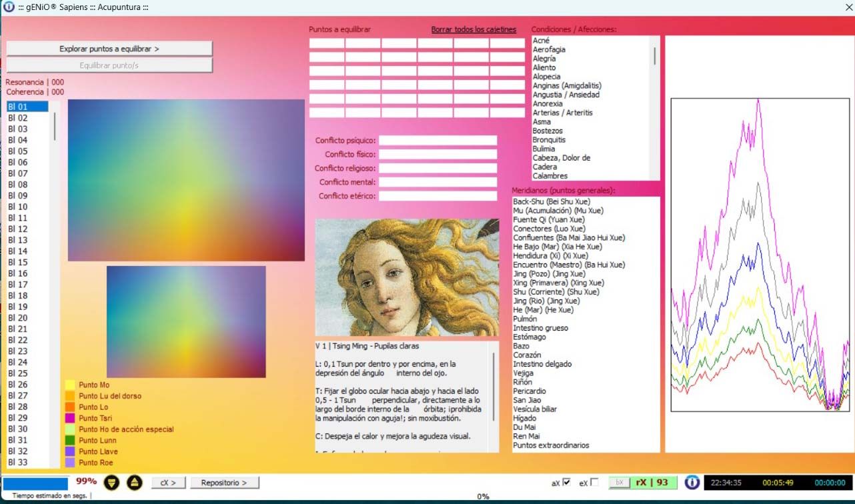This screenshot has height=504, width=855.
Task: Open the 'cX >' button
Action: (x=168, y=483)
